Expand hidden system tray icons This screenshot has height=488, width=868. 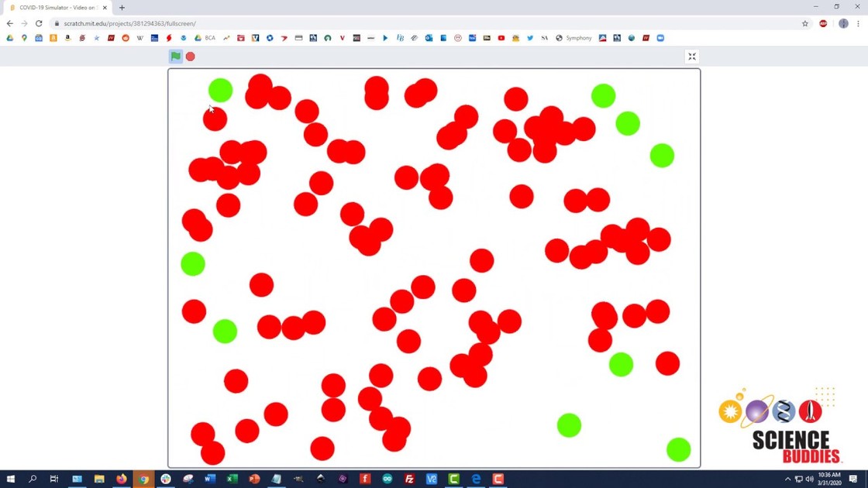click(x=787, y=479)
